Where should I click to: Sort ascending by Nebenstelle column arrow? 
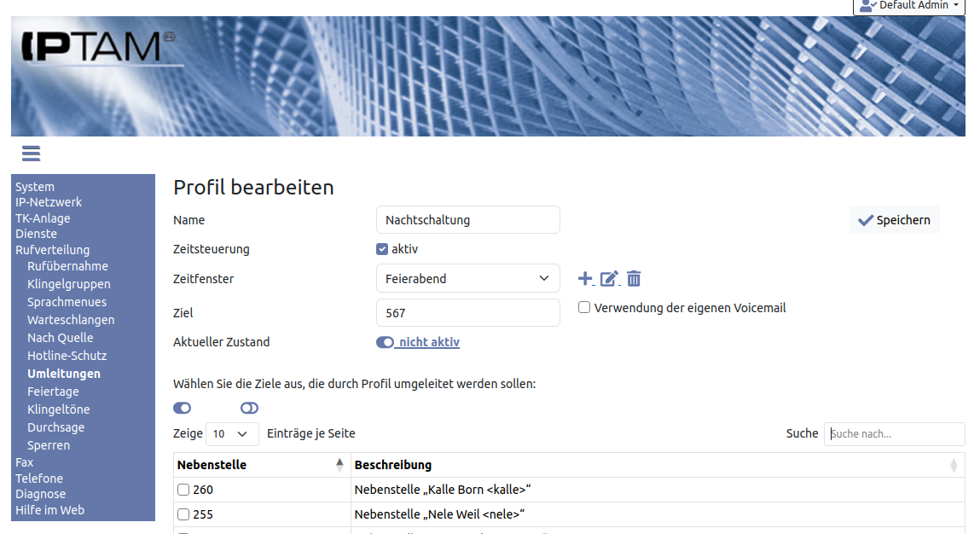[x=339, y=465]
